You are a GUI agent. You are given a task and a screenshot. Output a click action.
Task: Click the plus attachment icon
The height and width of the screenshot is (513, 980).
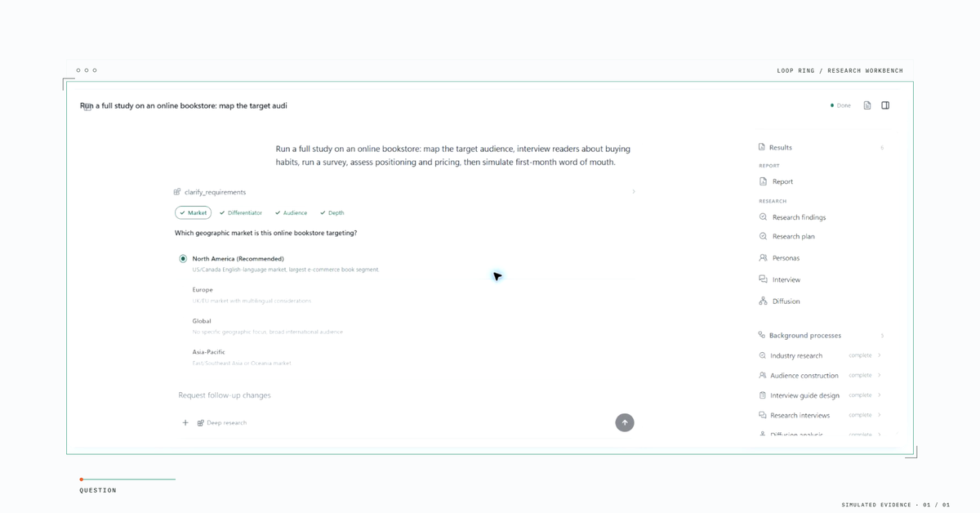(185, 422)
